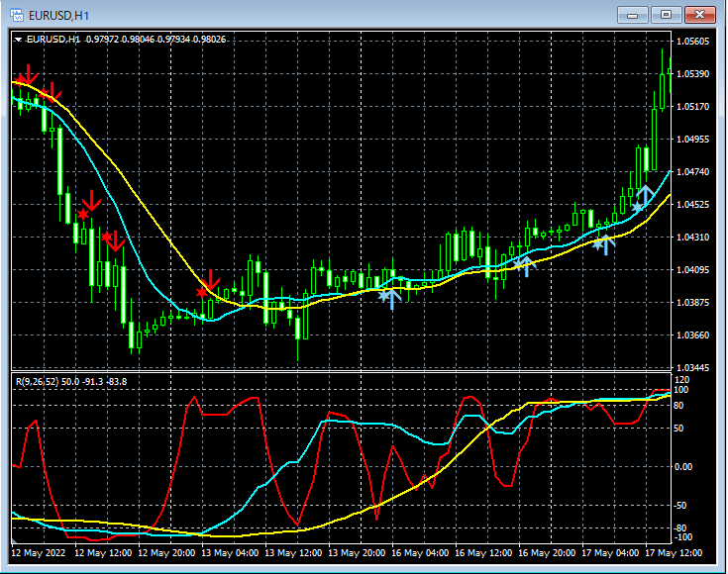The image size is (728, 574).
Task: Click the time label 16 May 04:00
Action: point(420,553)
